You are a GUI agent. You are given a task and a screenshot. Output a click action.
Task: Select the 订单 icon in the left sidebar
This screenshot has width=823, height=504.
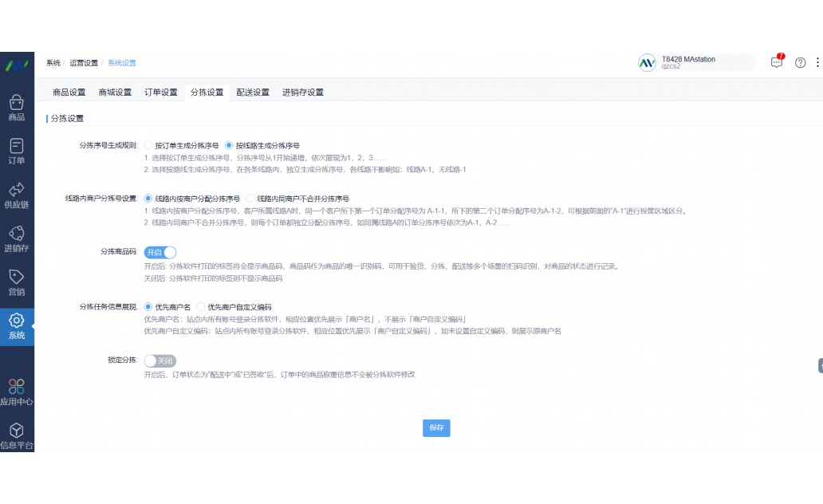(x=17, y=150)
